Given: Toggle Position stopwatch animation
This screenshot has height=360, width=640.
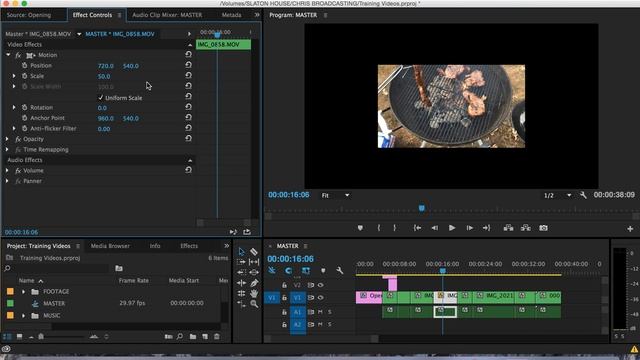Looking at the screenshot, I should pyautogui.click(x=24, y=65).
